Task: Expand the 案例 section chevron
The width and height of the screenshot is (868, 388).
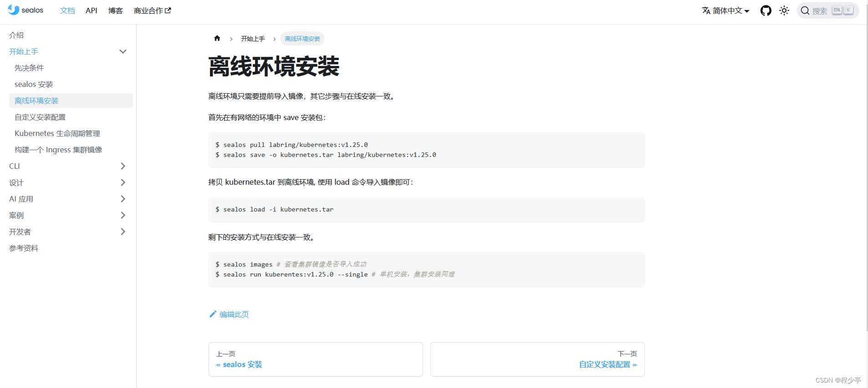Action: (123, 215)
